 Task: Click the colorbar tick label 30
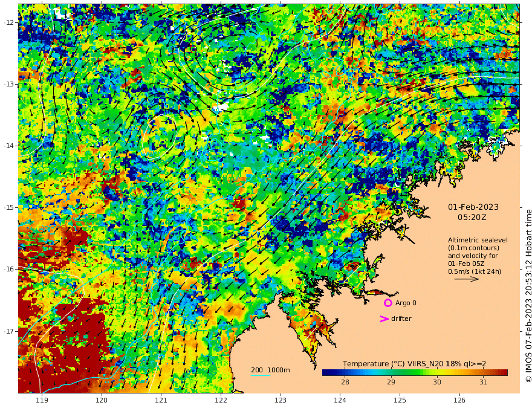[x=437, y=382]
